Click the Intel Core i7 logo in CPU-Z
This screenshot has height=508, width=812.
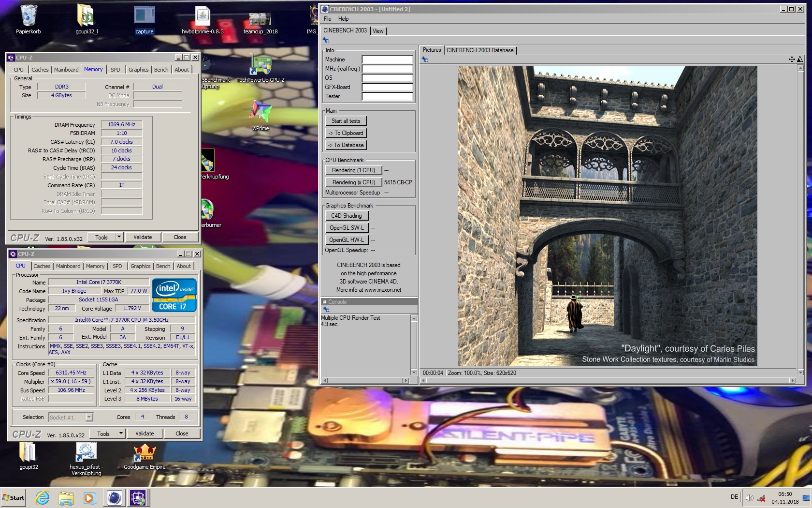tap(174, 295)
